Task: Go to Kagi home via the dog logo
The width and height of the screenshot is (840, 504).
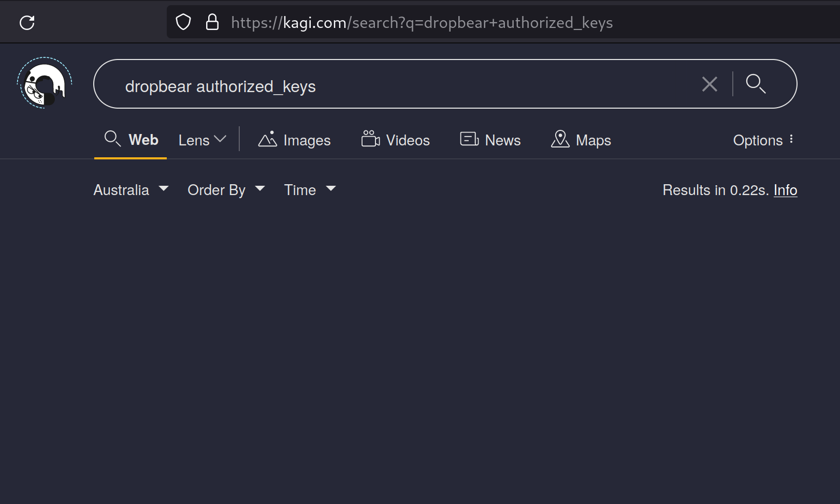Action: tap(45, 83)
